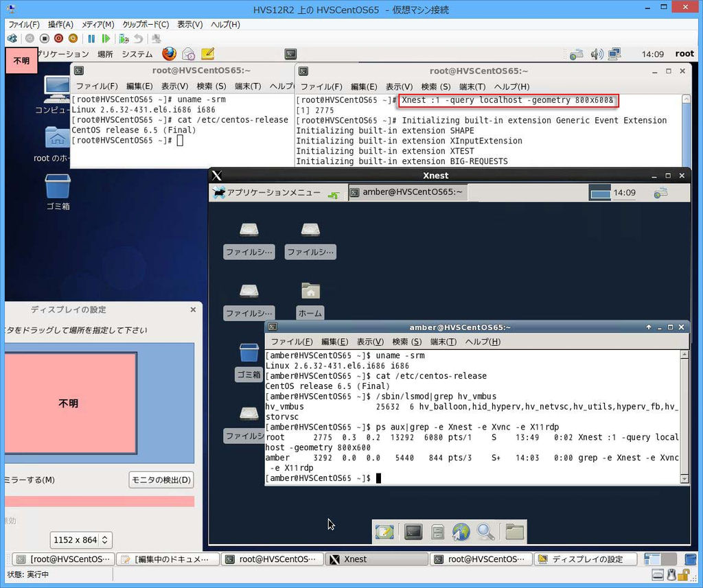Click the 状態: 実行中 status text
Screen dimensions: 703x588
tap(27, 574)
